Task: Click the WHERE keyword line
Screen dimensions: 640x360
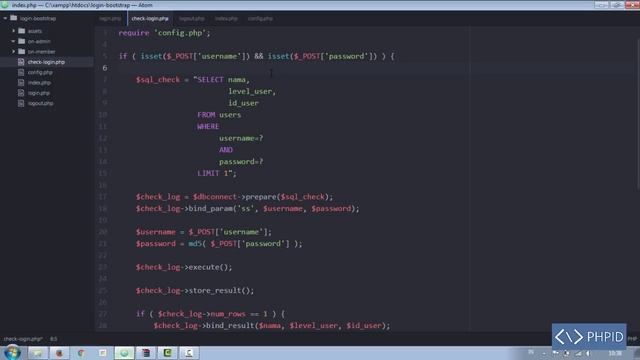Action: pyautogui.click(x=208, y=127)
